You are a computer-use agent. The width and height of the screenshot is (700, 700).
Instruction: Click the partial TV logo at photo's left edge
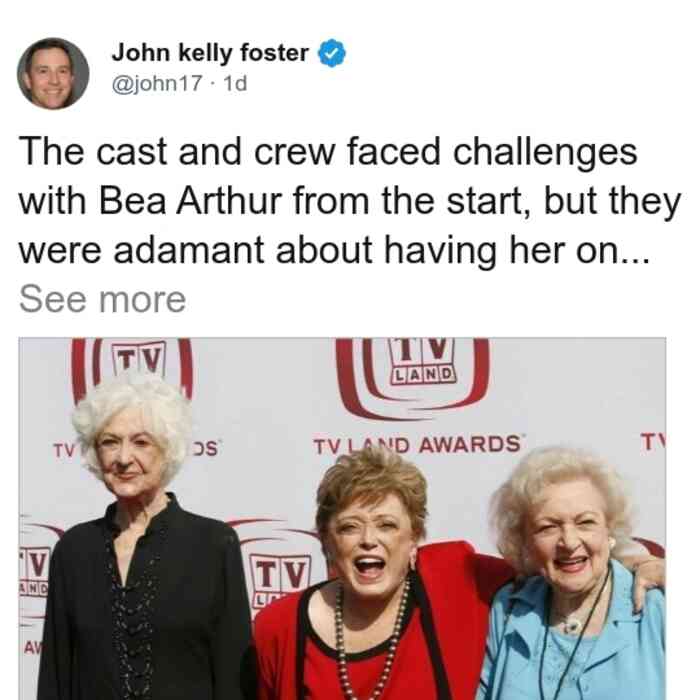[x=35, y=574]
